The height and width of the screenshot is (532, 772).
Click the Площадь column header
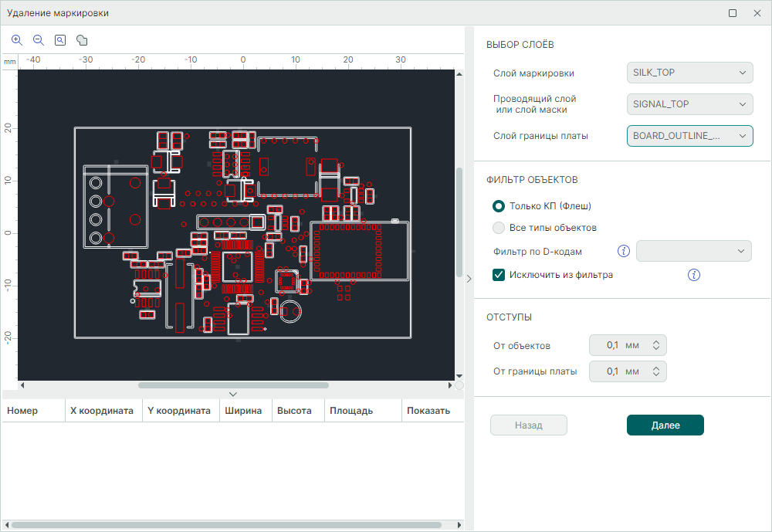(x=351, y=411)
